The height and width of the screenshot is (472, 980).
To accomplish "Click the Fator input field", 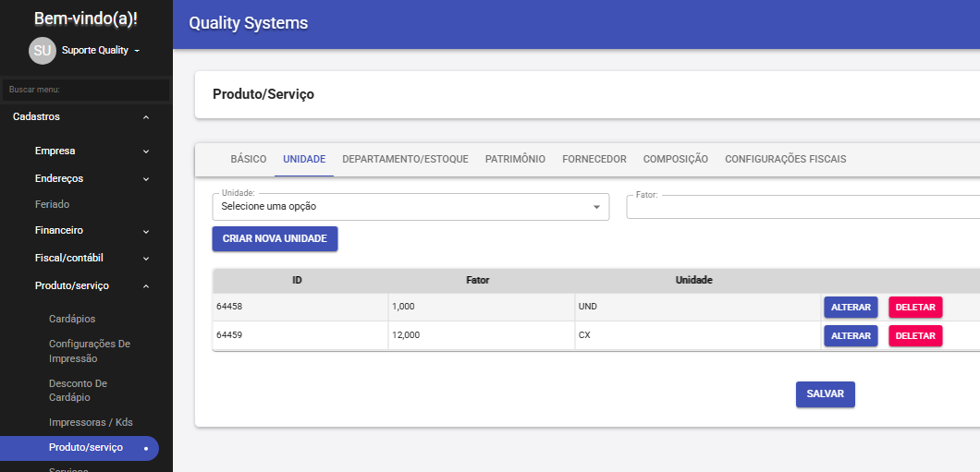I will tap(802, 207).
